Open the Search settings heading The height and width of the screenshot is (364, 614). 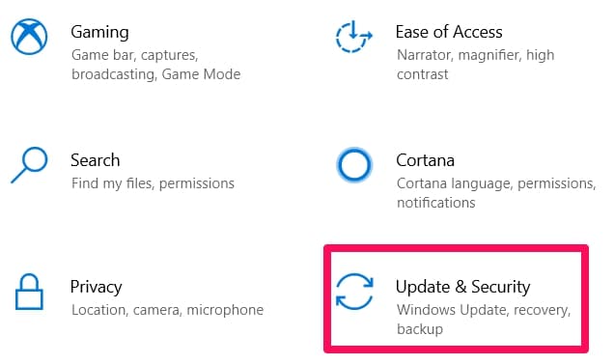(x=96, y=160)
